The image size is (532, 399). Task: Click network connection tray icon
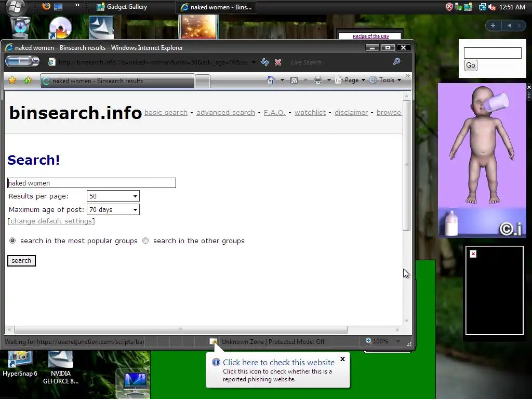coord(482,7)
